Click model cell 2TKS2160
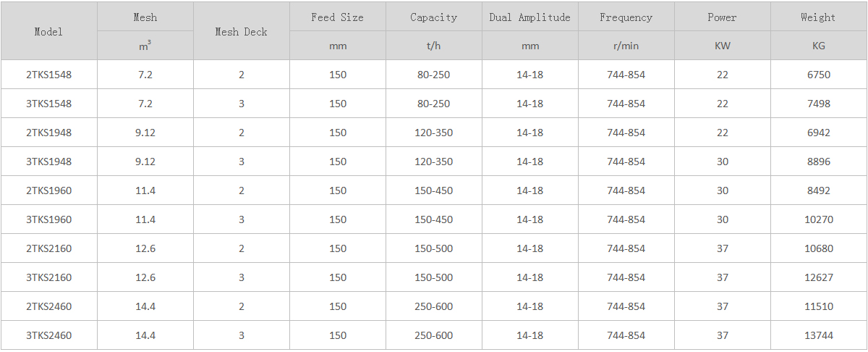868x352 pixels. pos(48,248)
